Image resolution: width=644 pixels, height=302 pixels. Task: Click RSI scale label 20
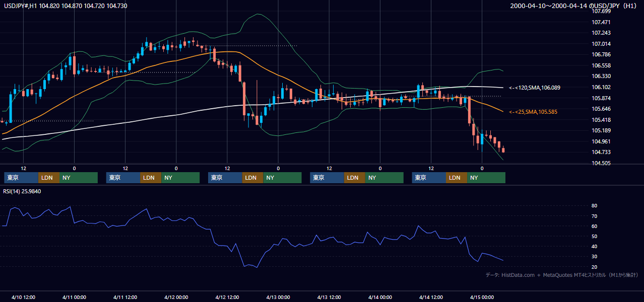pos(595,267)
